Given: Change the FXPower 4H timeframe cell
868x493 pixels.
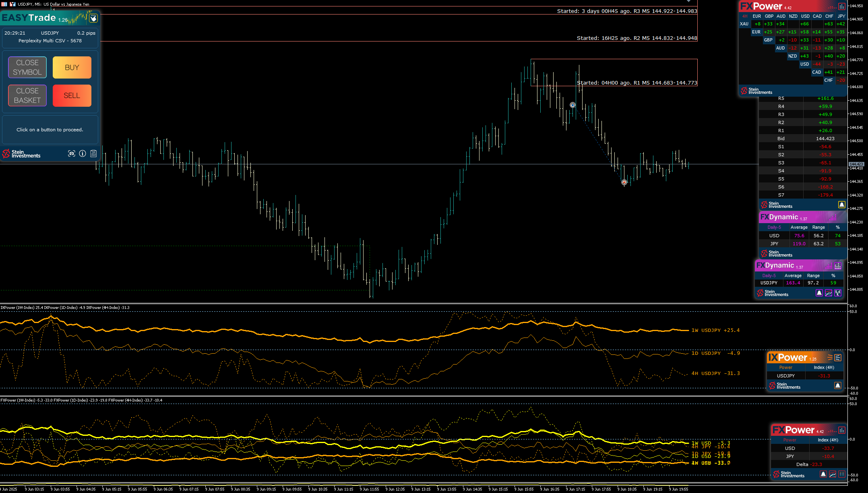Looking at the screenshot, I should click(x=745, y=16).
